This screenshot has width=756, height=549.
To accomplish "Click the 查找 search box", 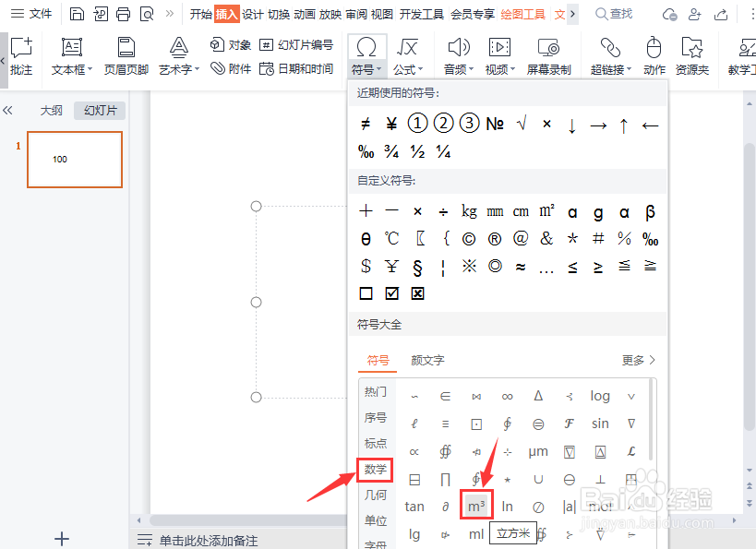I will (x=614, y=14).
